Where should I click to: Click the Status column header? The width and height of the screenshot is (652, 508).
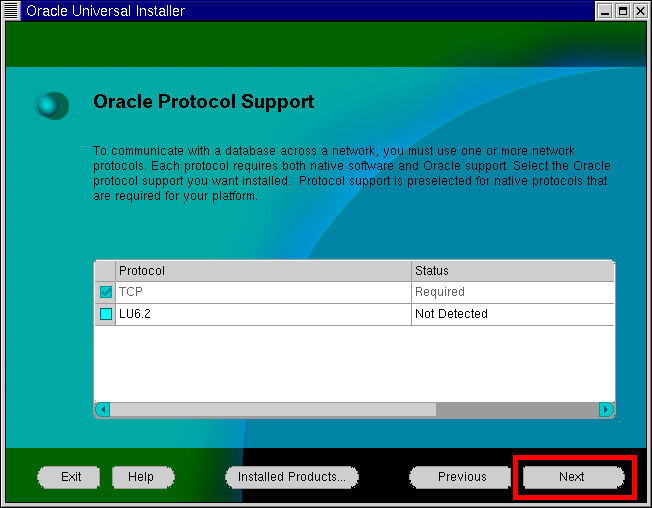point(512,271)
